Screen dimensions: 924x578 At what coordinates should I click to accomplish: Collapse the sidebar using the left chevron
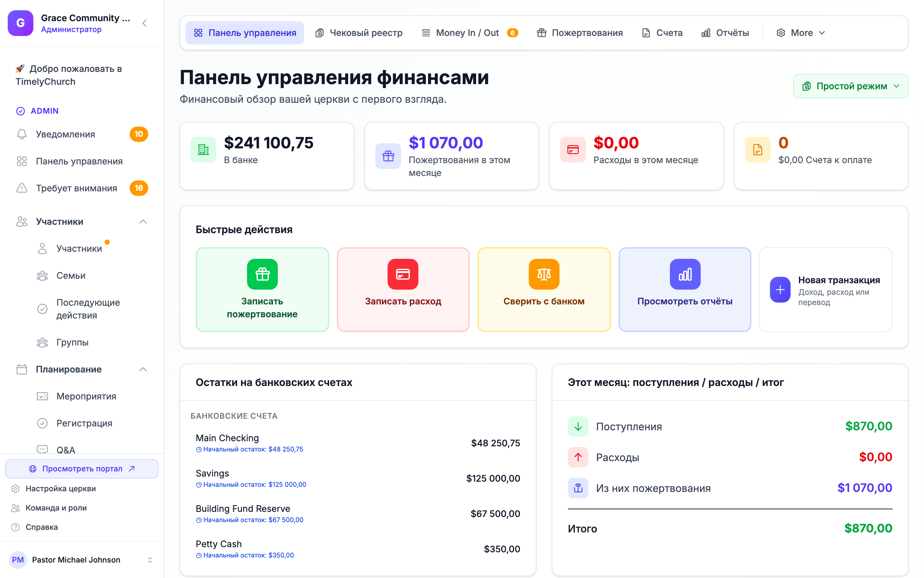click(144, 23)
